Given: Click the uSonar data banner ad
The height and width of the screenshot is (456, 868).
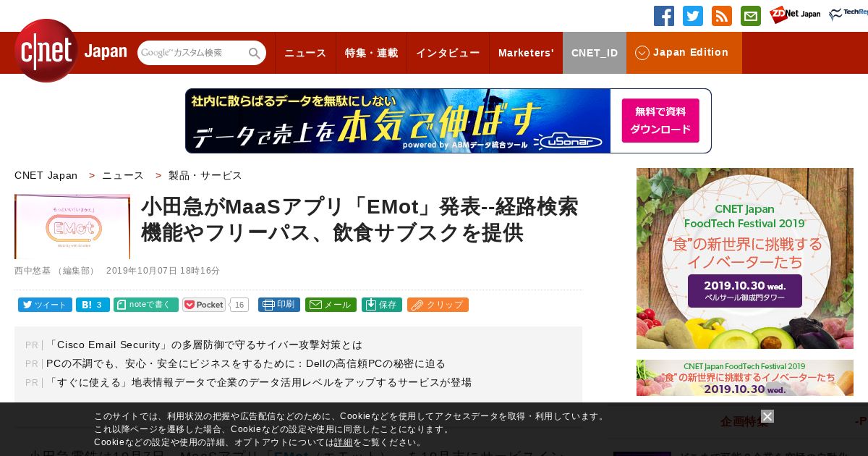Looking at the screenshot, I should (x=448, y=121).
